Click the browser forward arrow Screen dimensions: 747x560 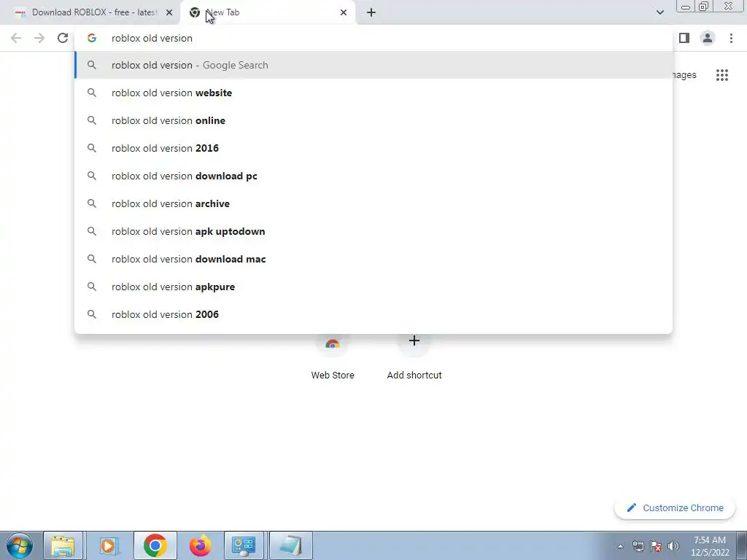point(39,38)
